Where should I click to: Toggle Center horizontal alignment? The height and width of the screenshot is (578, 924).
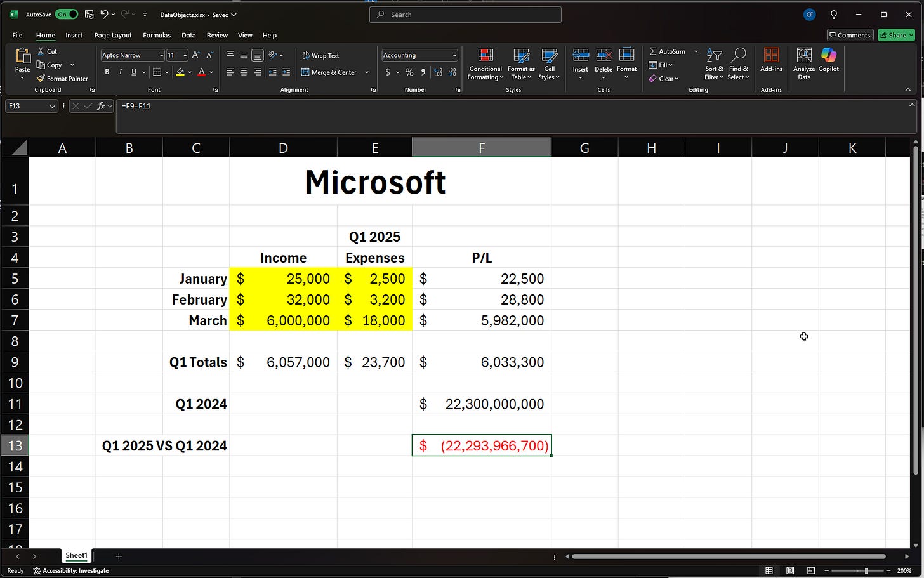click(x=244, y=72)
